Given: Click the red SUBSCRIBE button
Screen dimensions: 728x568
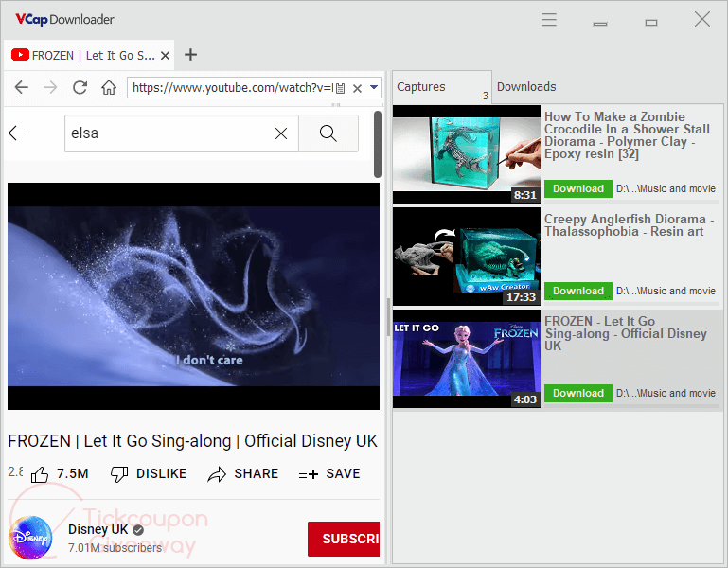Looking at the screenshot, I should point(344,539).
